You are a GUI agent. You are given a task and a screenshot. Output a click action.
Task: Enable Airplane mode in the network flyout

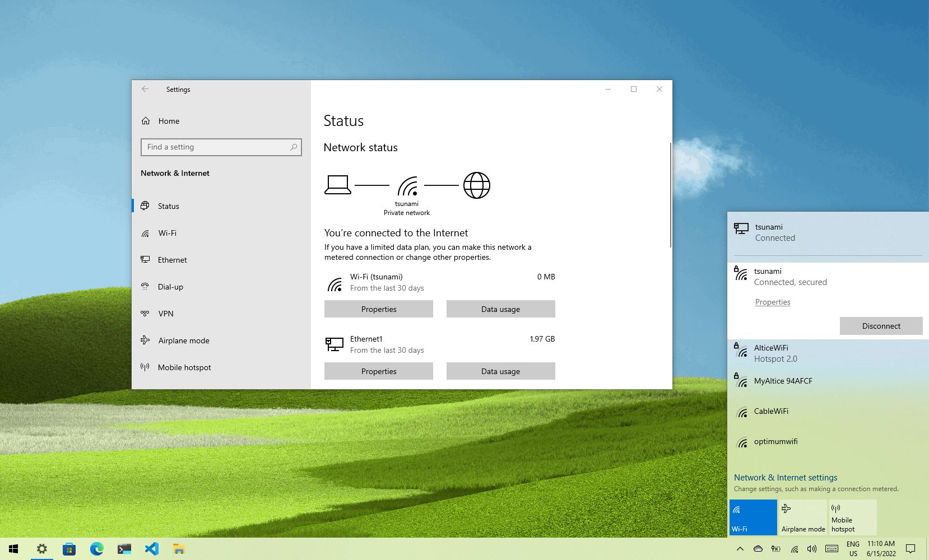point(802,516)
